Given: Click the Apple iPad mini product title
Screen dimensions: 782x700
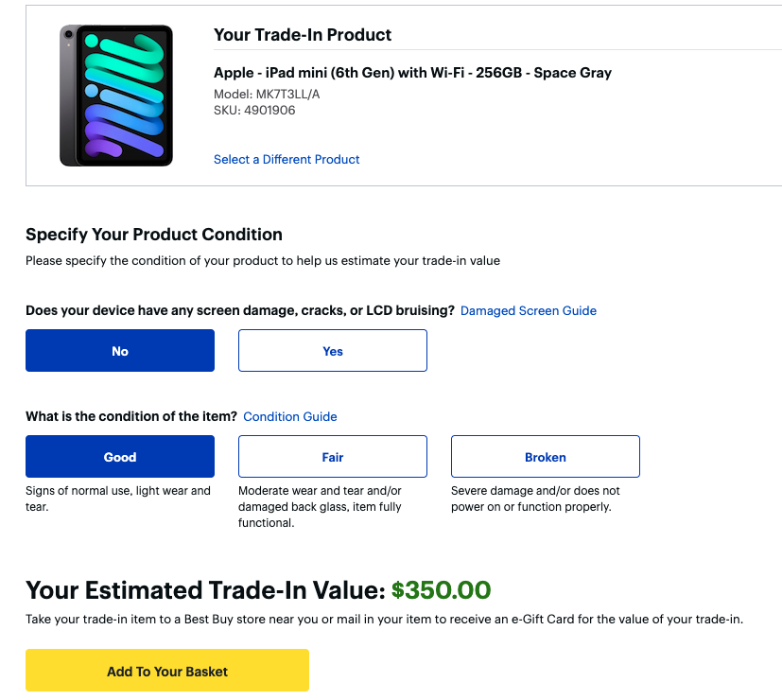Looking at the screenshot, I should [412, 73].
